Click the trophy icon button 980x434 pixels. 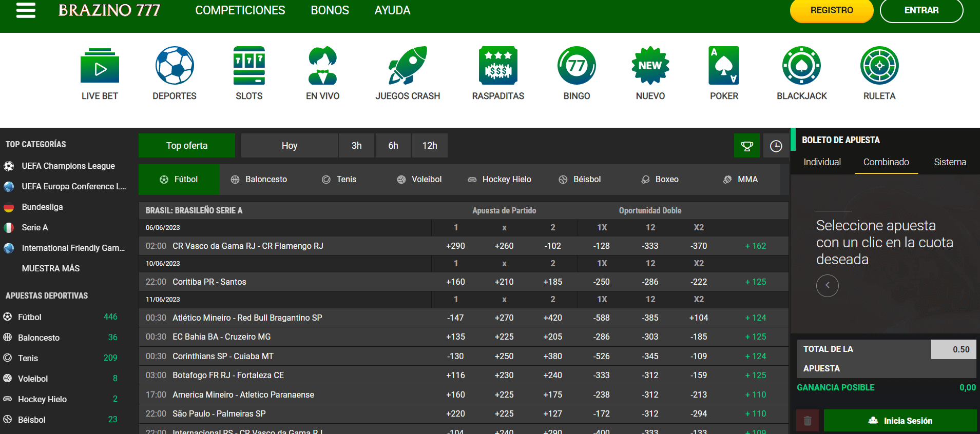pos(747,146)
